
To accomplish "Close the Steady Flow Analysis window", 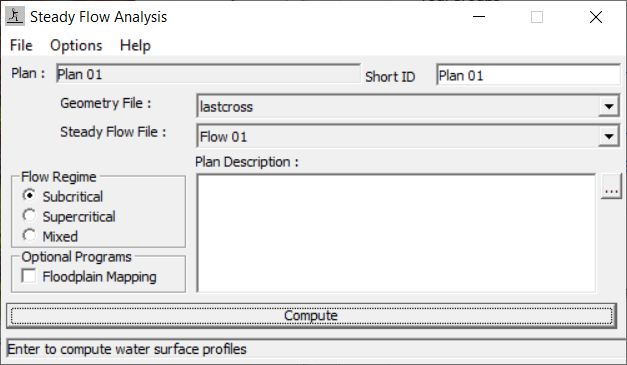I will point(595,17).
